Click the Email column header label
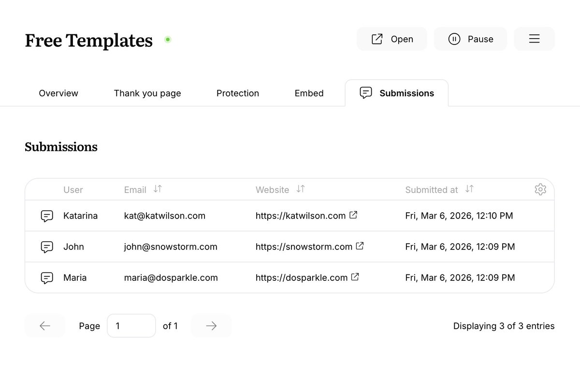The image size is (580, 392). tap(135, 190)
